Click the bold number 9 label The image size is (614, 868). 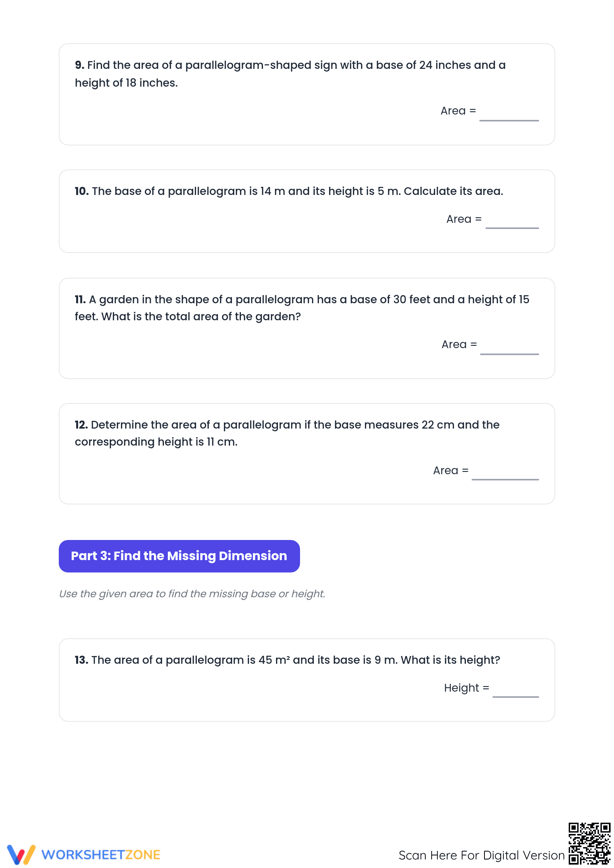click(x=80, y=65)
